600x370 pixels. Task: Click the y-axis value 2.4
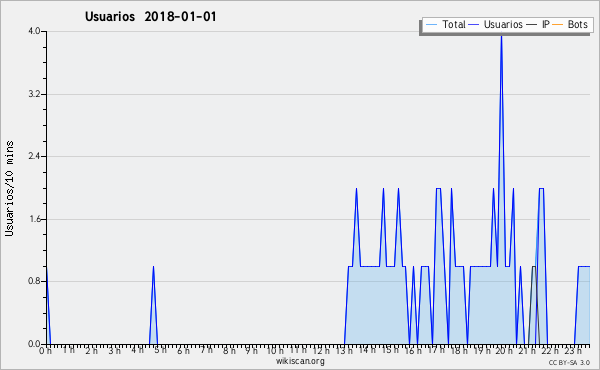point(34,156)
